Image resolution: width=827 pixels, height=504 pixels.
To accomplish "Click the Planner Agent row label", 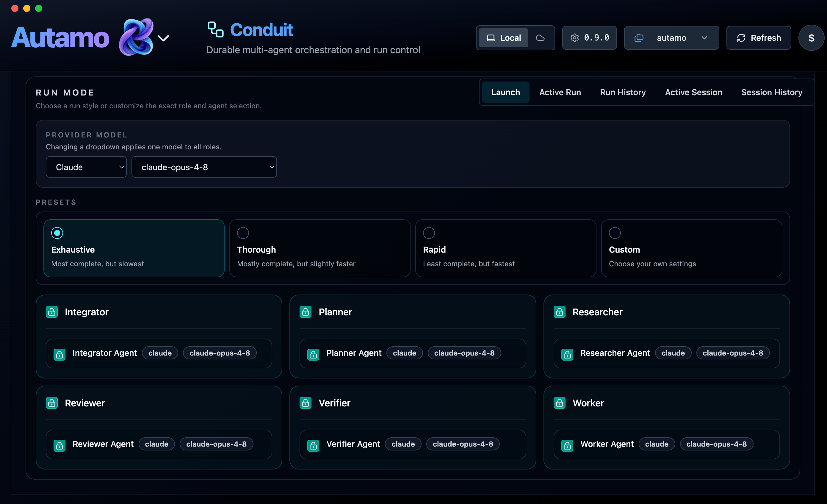I will [x=354, y=353].
